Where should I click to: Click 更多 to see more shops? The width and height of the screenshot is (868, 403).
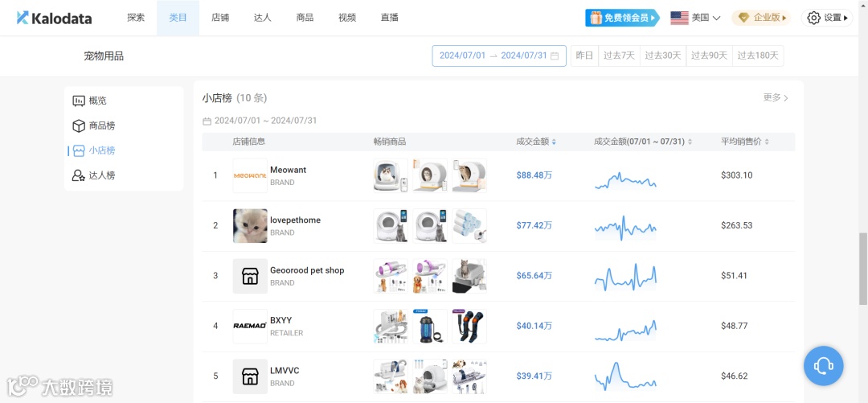pos(776,97)
